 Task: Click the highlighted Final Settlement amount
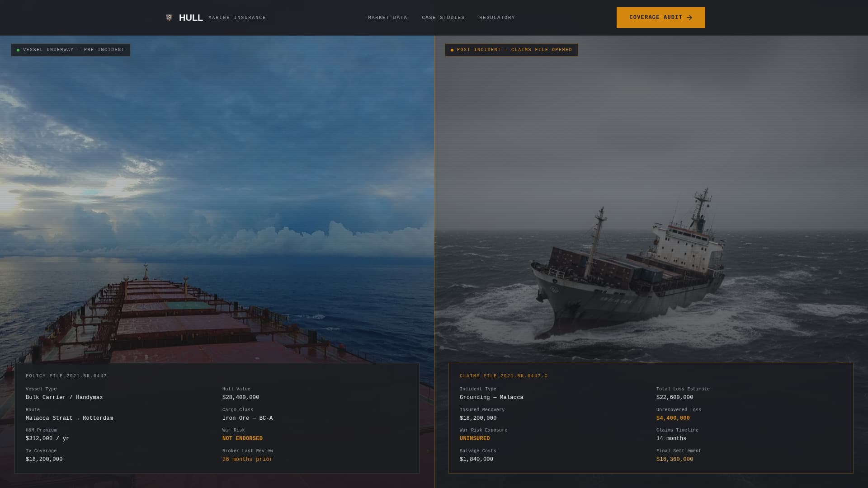[675, 459]
